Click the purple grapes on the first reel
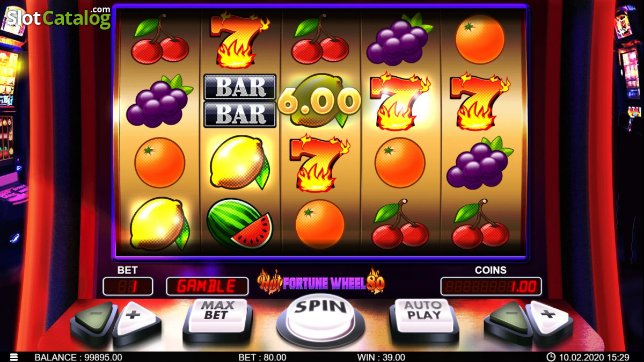Screen dimensions: 644x362 pyautogui.click(x=159, y=100)
